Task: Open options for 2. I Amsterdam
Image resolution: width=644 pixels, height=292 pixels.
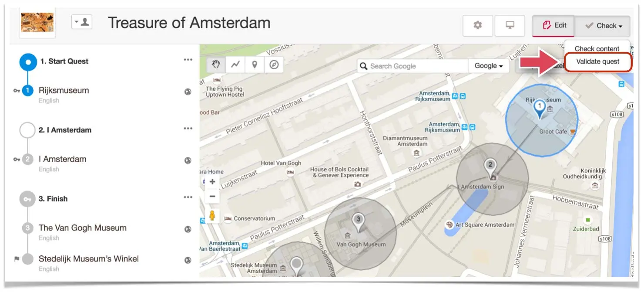Action: click(188, 129)
